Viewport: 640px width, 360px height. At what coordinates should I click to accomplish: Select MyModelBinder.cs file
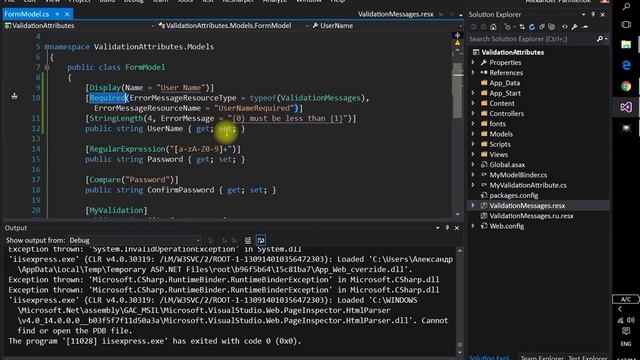[518, 175]
